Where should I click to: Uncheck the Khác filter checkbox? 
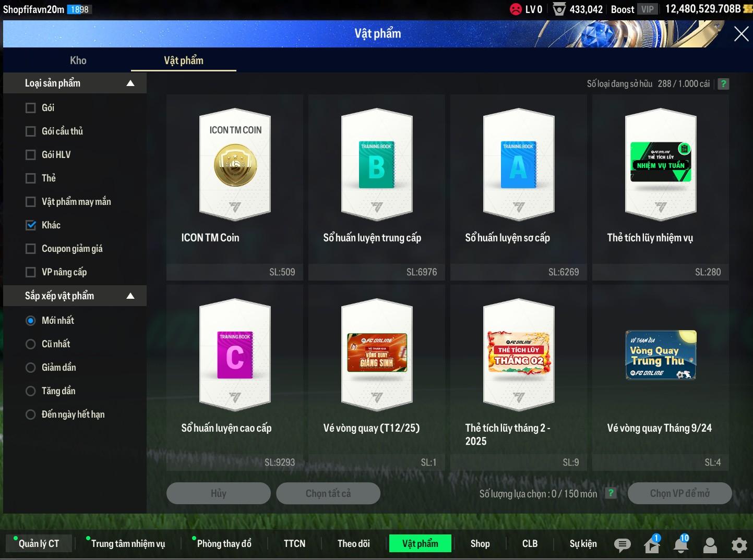(x=31, y=225)
